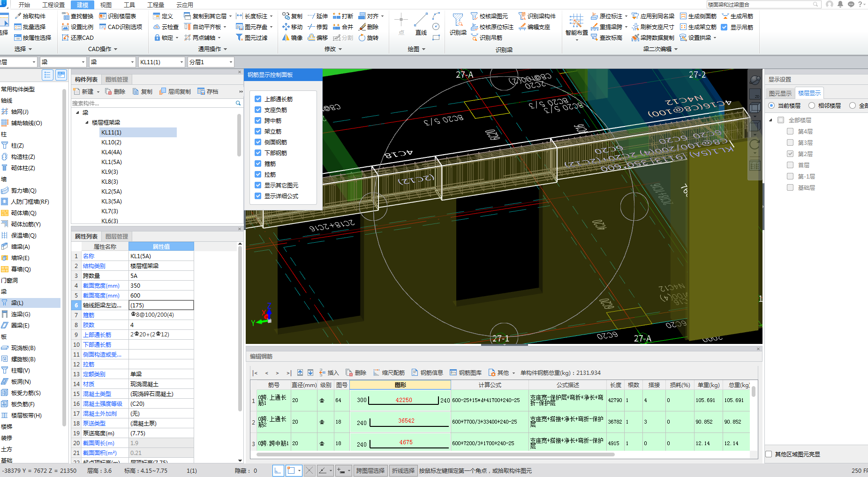Image resolution: width=868 pixels, height=477 pixels.
Task: Switch to the 图纸管理 tab
Action: point(116,79)
